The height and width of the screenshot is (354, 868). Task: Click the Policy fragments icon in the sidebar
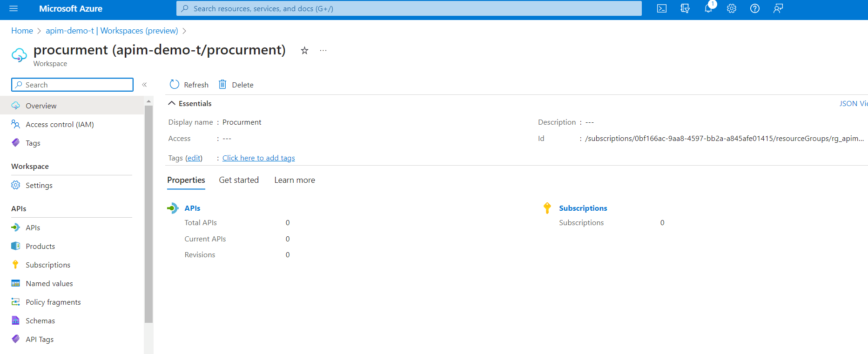[16, 302]
